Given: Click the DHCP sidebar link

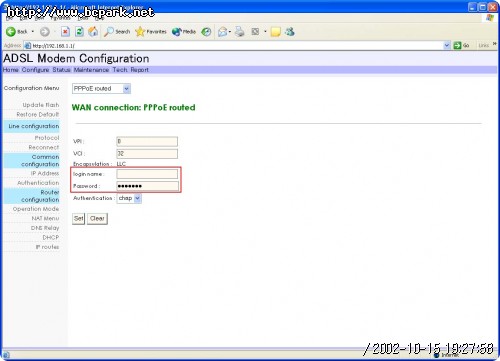Looking at the screenshot, I should pyautogui.click(x=51, y=237).
